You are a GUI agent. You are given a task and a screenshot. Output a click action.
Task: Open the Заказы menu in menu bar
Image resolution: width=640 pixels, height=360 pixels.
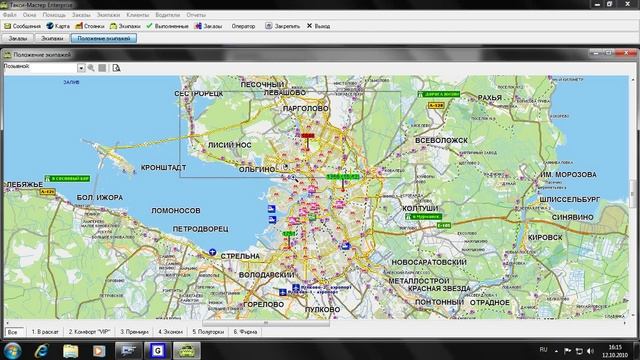tap(81, 15)
